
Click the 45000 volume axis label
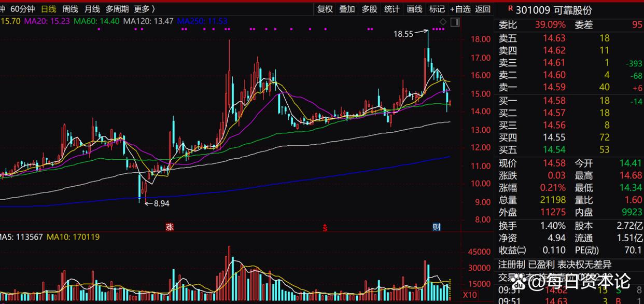[x=479, y=252]
